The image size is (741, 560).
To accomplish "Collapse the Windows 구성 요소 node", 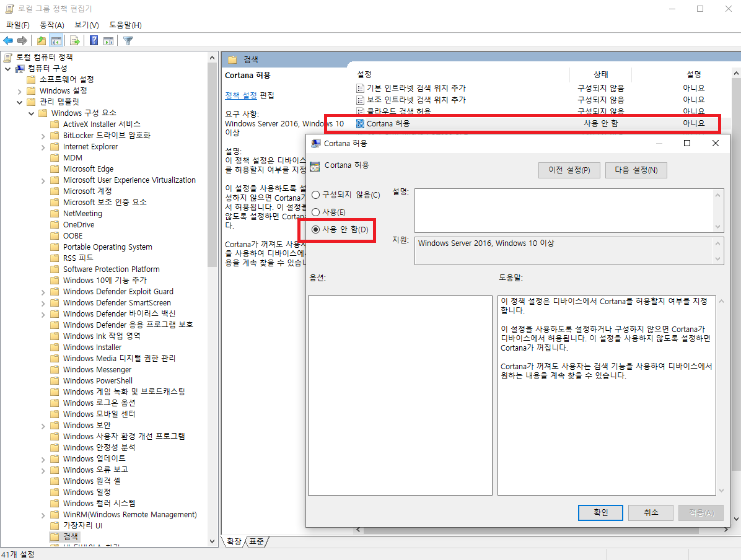I will [x=31, y=113].
